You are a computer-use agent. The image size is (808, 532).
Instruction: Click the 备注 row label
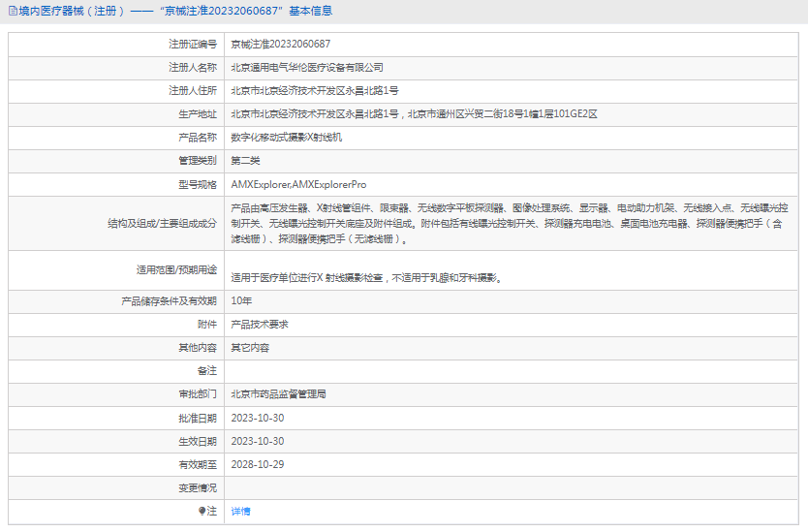click(207, 371)
